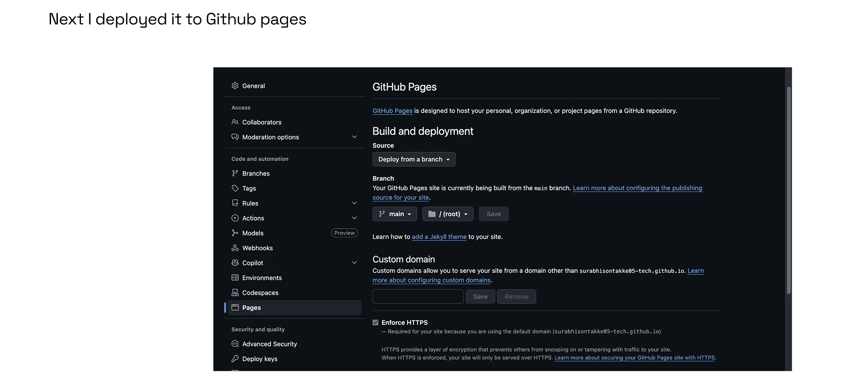Screen dimensions: 868x388
Task: Click the Moderation options speech icon
Action: coord(235,137)
